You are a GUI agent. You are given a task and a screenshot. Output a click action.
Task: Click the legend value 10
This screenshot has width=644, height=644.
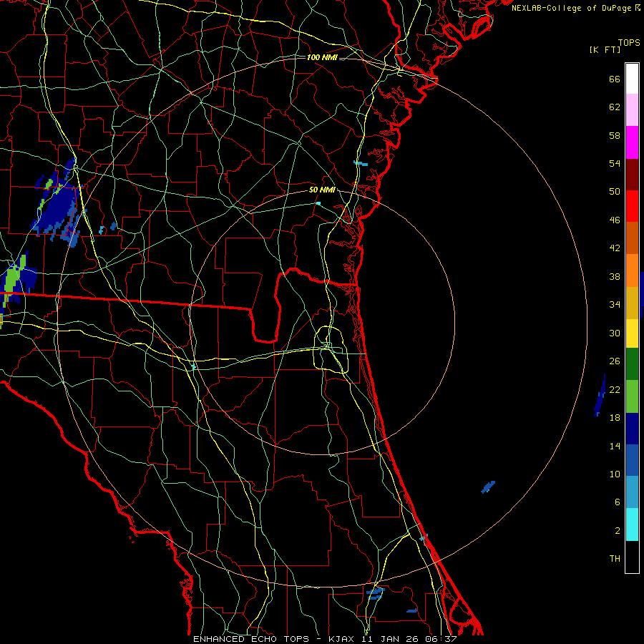[x=615, y=474]
